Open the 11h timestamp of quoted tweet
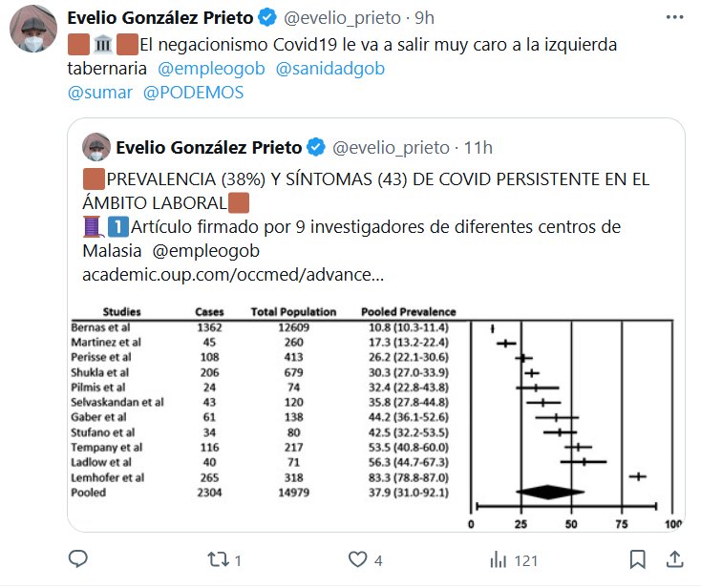Image resolution: width=701 pixels, height=588 pixels. [478, 147]
